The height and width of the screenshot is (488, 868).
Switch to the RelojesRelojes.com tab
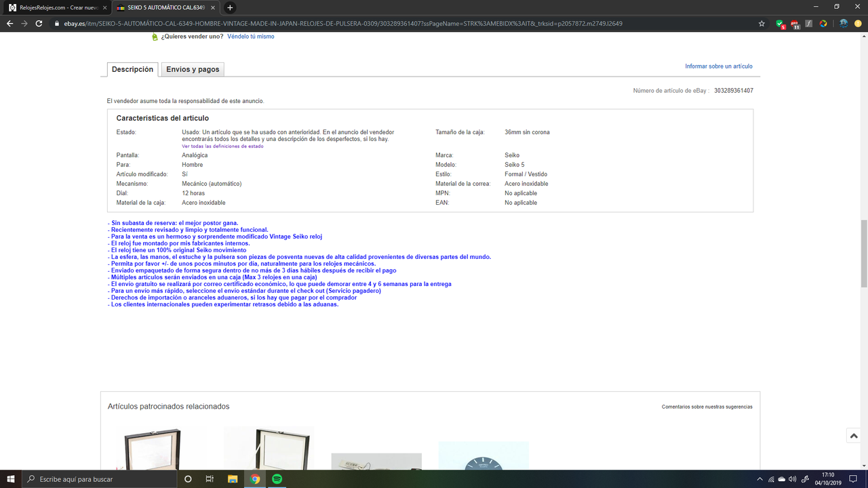click(56, 7)
